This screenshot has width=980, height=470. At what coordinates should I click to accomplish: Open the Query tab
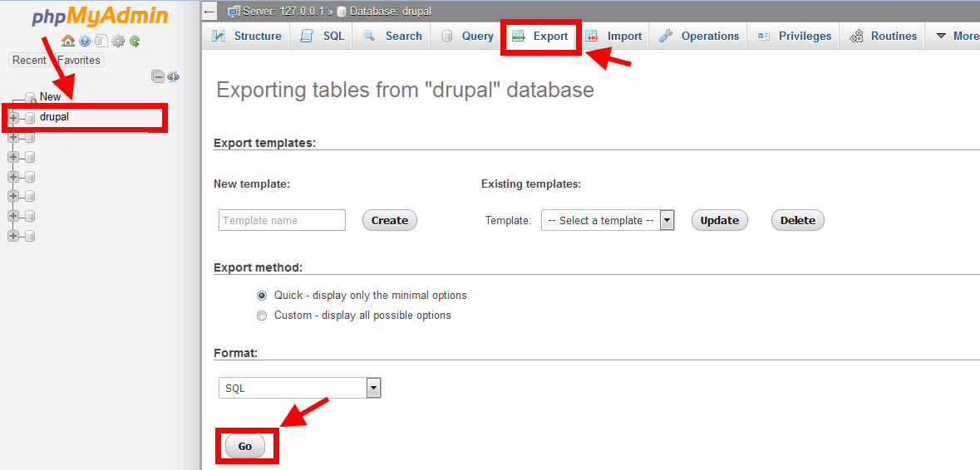tap(467, 36)
